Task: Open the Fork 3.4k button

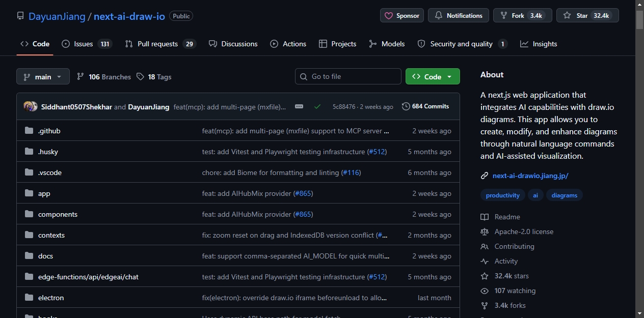Action: (x=522, y=16)
